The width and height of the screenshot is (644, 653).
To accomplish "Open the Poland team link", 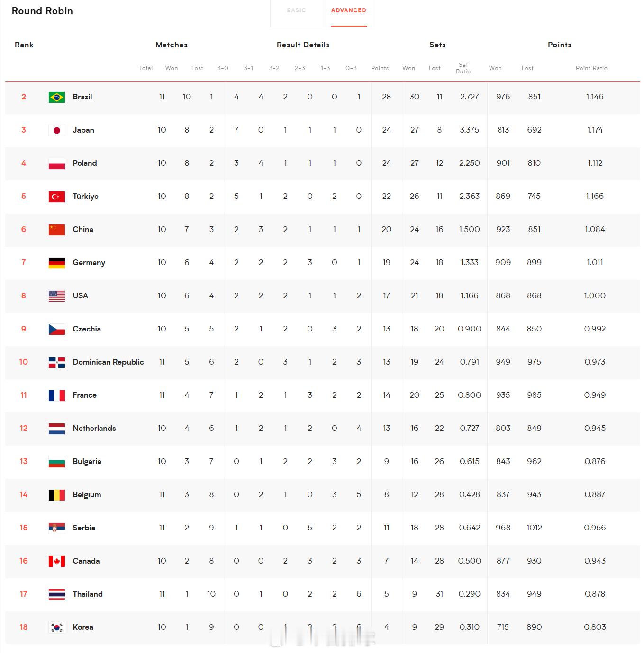I will (x=85, y=163).
